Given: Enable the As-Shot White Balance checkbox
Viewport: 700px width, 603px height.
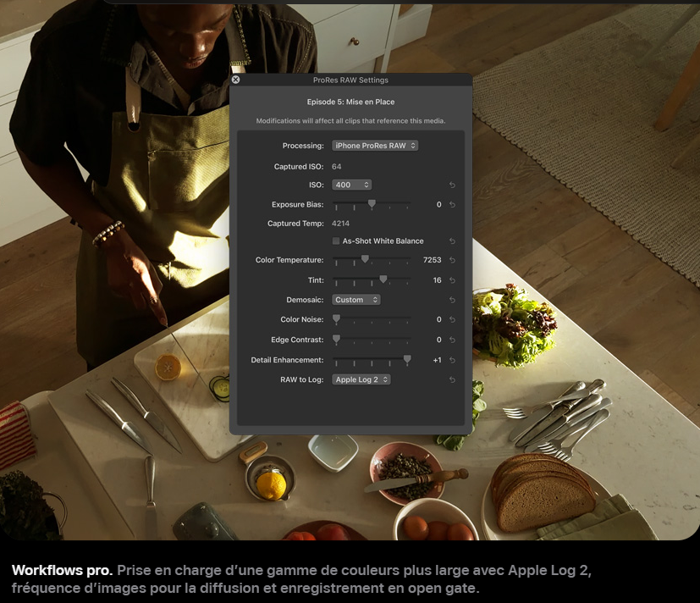Looking at the screenshot, I should pyautogui.click(x=336, y=241).
